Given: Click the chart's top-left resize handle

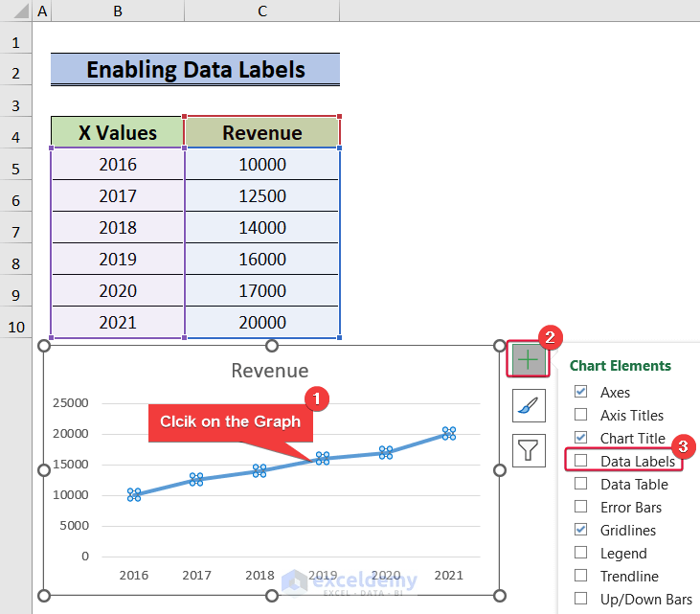Looking at the screenshot, I should coord(44,346).
